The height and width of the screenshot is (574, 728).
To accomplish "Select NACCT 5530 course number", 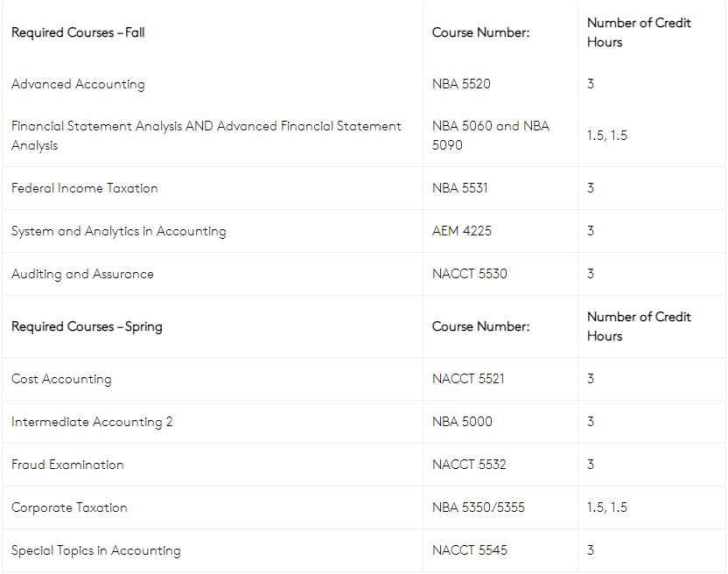I will coord(469,274).
